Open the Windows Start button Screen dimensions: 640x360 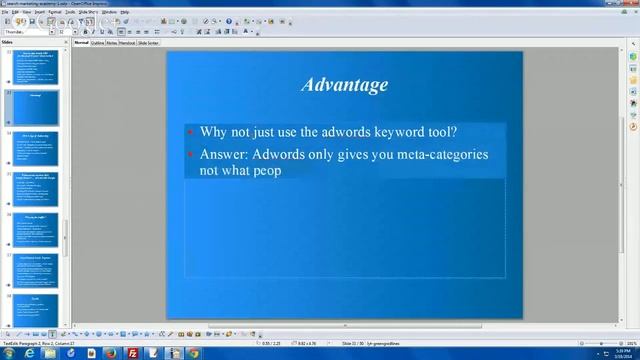coord(9,353)
